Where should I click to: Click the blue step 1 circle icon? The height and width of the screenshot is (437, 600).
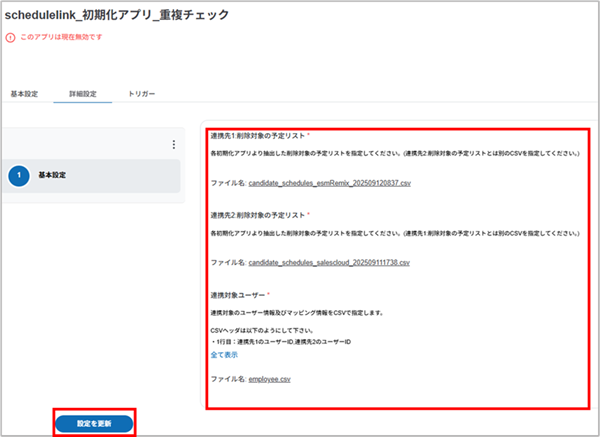tap(20, 176)
